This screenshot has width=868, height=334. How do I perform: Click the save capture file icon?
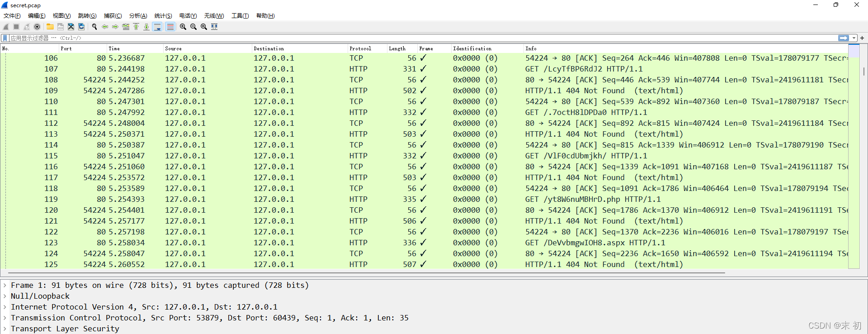pyautogui.click(x=61, y=27)
